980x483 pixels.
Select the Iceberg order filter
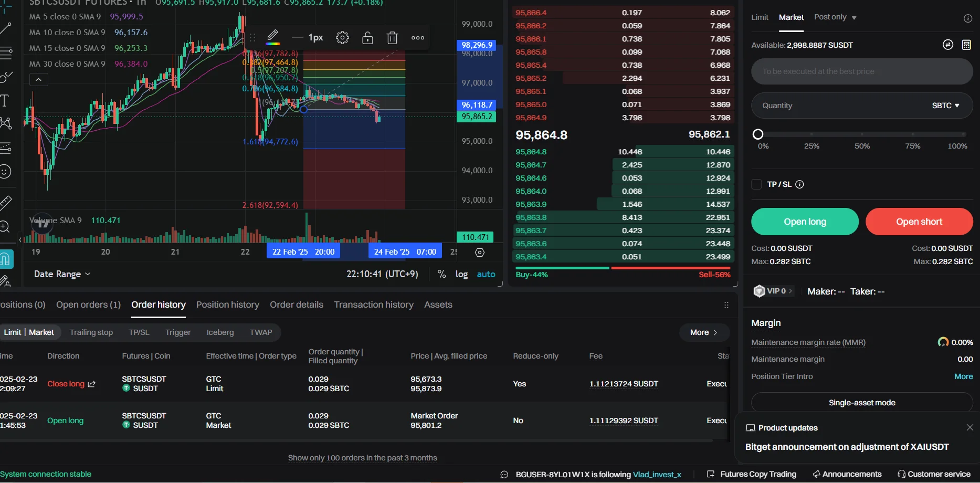(220, 332)
